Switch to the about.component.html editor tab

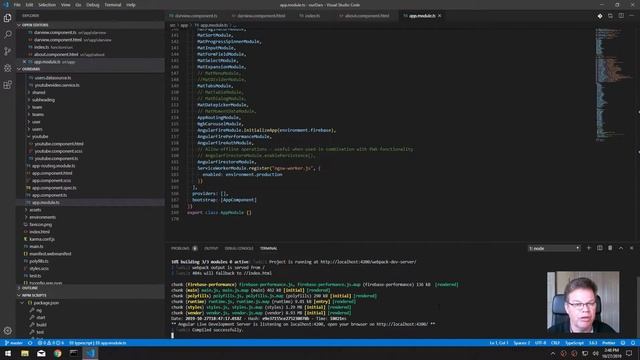tap(367, 16)
